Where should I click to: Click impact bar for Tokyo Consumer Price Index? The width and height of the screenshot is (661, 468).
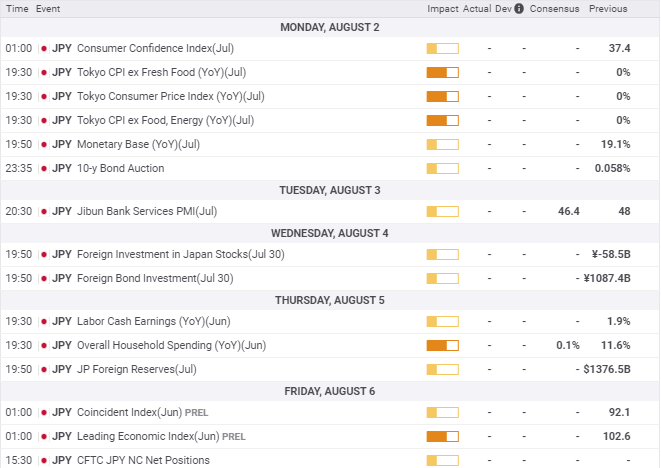(x=442, y=96)
